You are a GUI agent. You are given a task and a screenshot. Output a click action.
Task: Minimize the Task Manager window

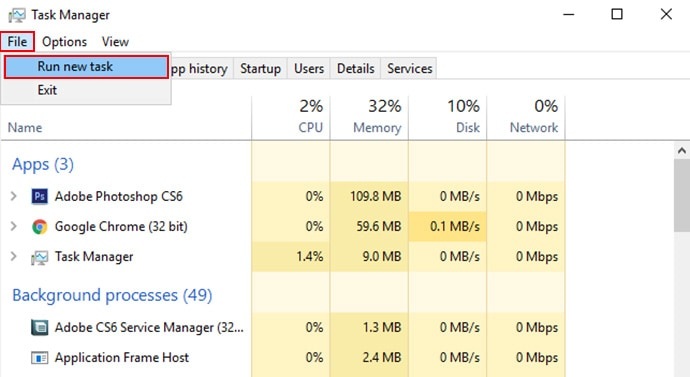[x=569, y=15]
